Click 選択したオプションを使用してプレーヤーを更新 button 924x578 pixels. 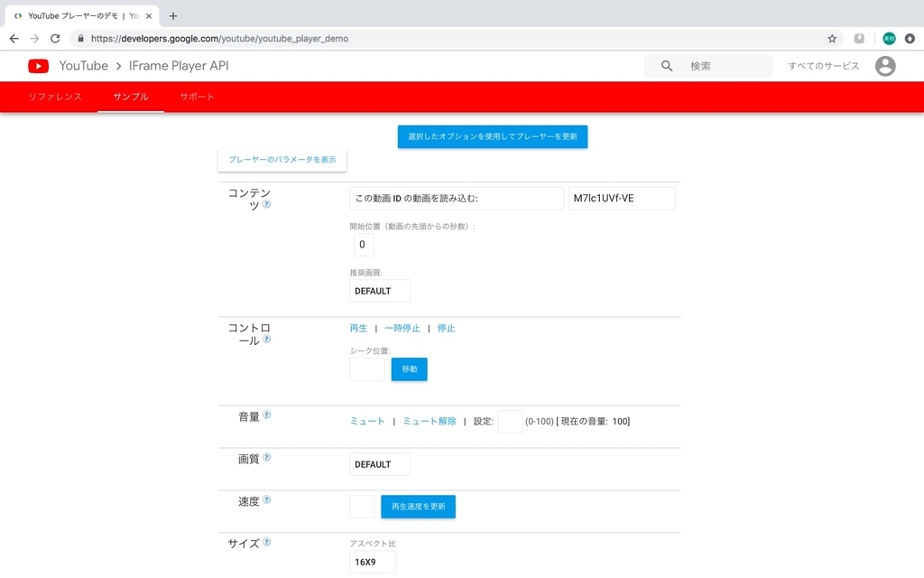tap(492, 136)
